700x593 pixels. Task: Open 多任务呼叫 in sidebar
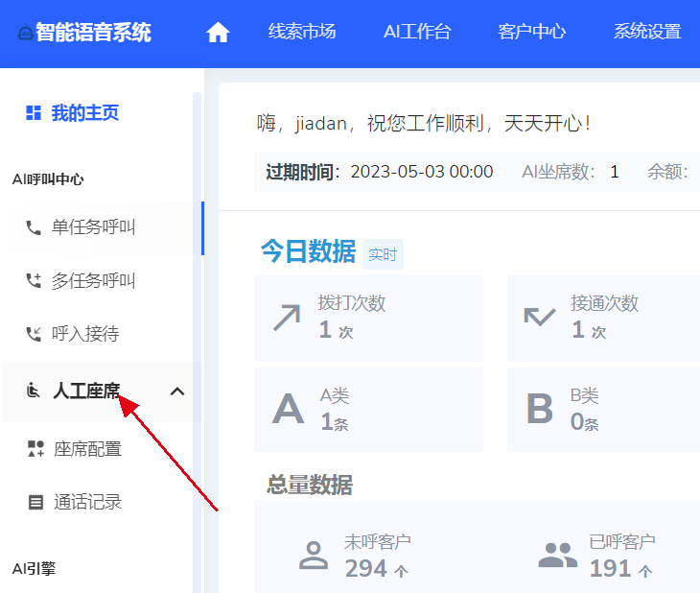pyautogui.click(x=93, y=280)
